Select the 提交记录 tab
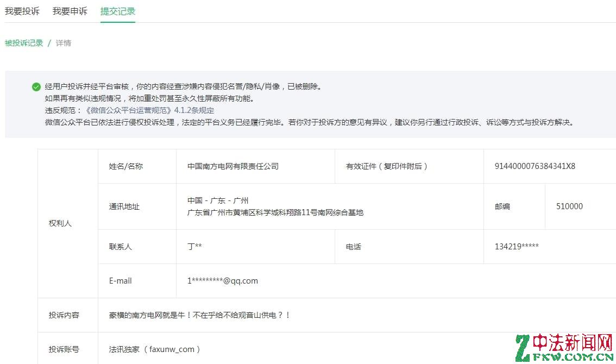Viewport: 616px width, 364px height. [x=117, y=11]
